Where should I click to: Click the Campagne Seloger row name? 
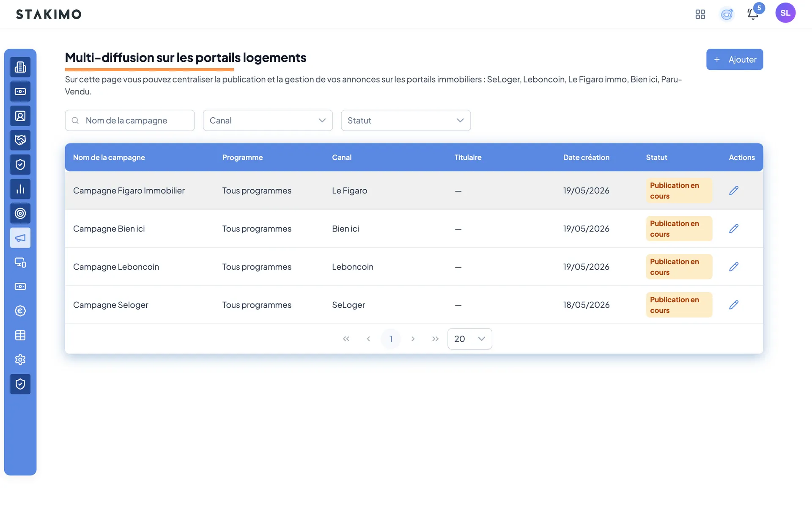point(110,305)
